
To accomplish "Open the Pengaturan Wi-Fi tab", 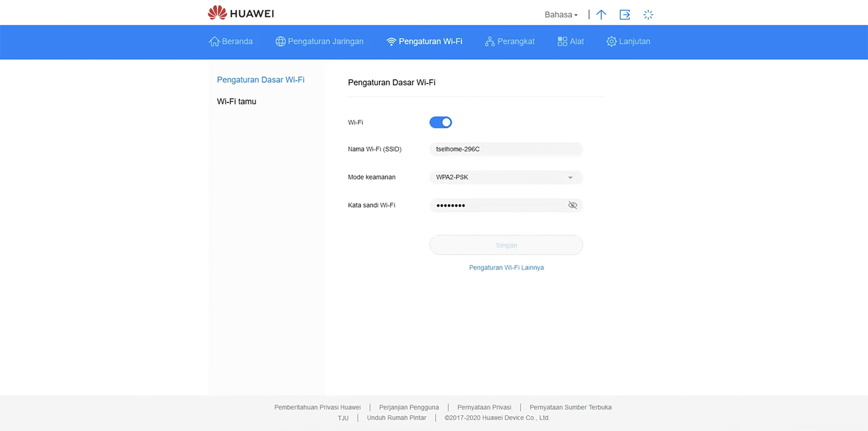I will [424, 42].
